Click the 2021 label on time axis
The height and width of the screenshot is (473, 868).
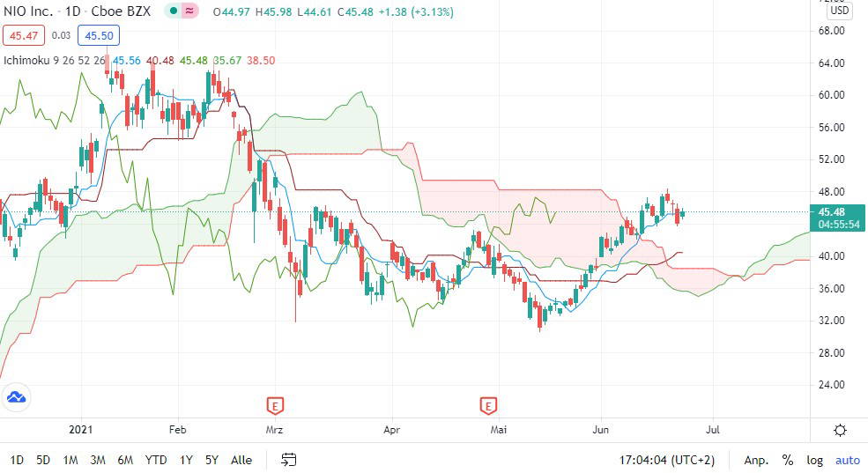point(81,430)
